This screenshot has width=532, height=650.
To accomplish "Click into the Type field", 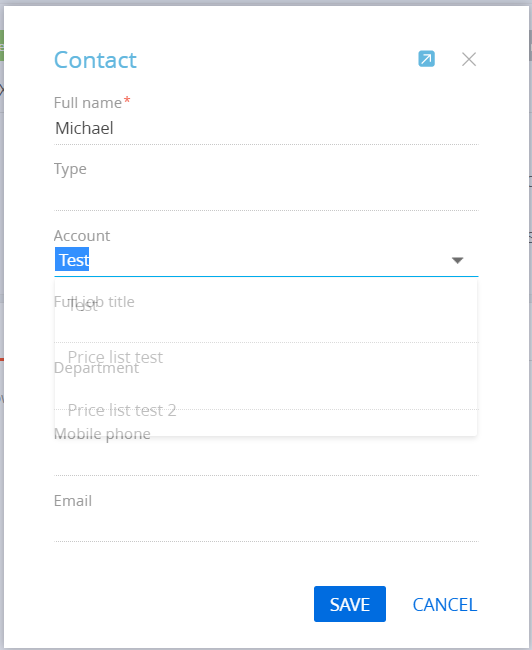I will click(266, 195).
